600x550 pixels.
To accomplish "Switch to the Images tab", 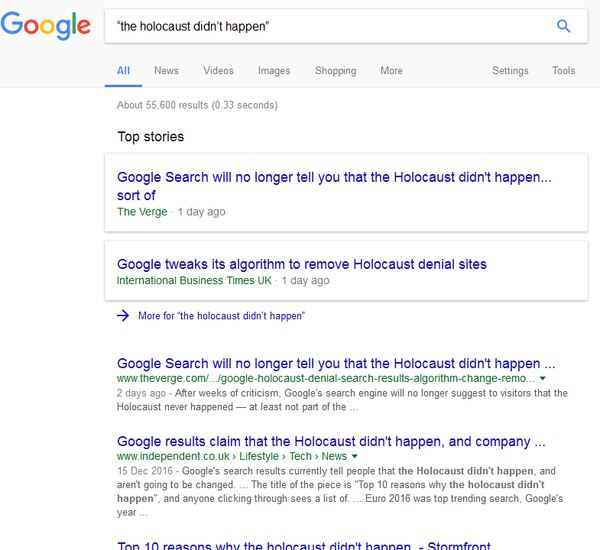I will pos(274,71).
